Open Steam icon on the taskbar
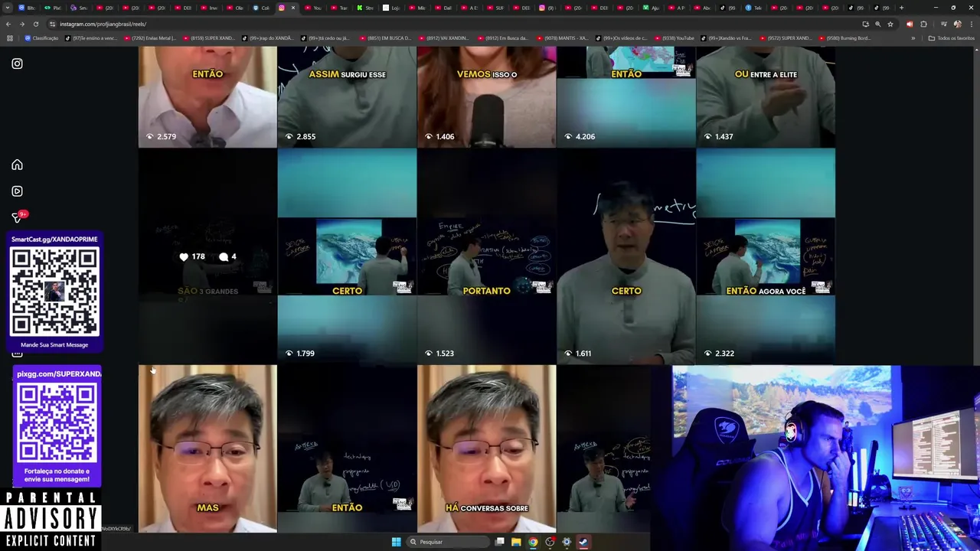Viewport: 980px width, 551px height. pos(583,542)
